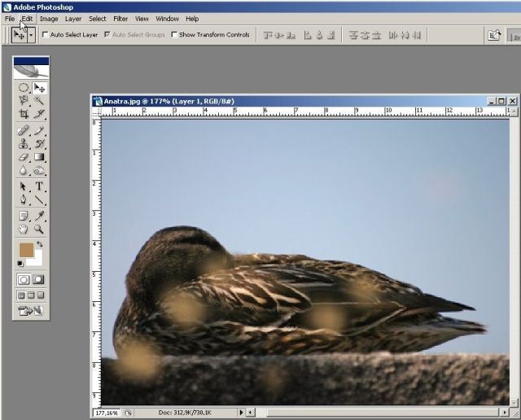The width and height of the screenshot is (521, 420).
Task: Expand the document status info arrow
Action: (x=239, y=413)
